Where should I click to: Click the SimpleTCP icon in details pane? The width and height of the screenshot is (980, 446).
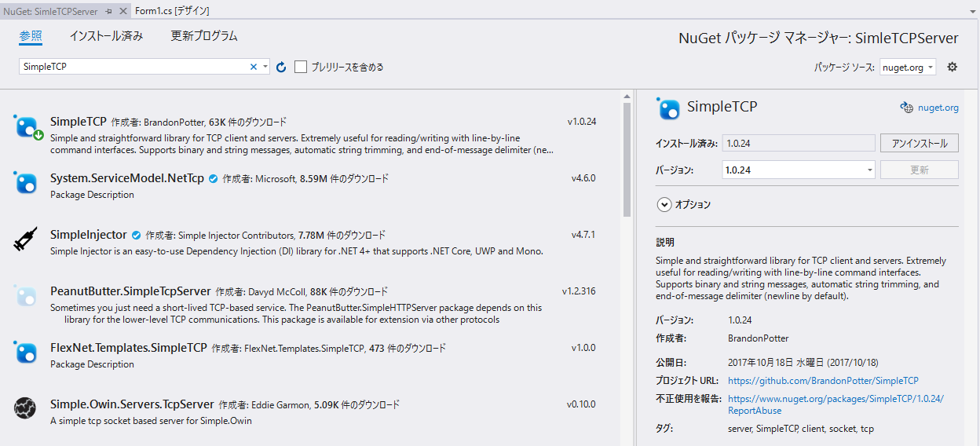coord(669,109)
